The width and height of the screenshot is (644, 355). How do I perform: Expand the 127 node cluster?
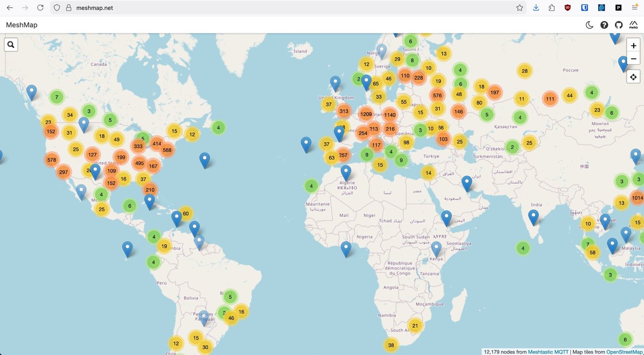click(92, 154)
